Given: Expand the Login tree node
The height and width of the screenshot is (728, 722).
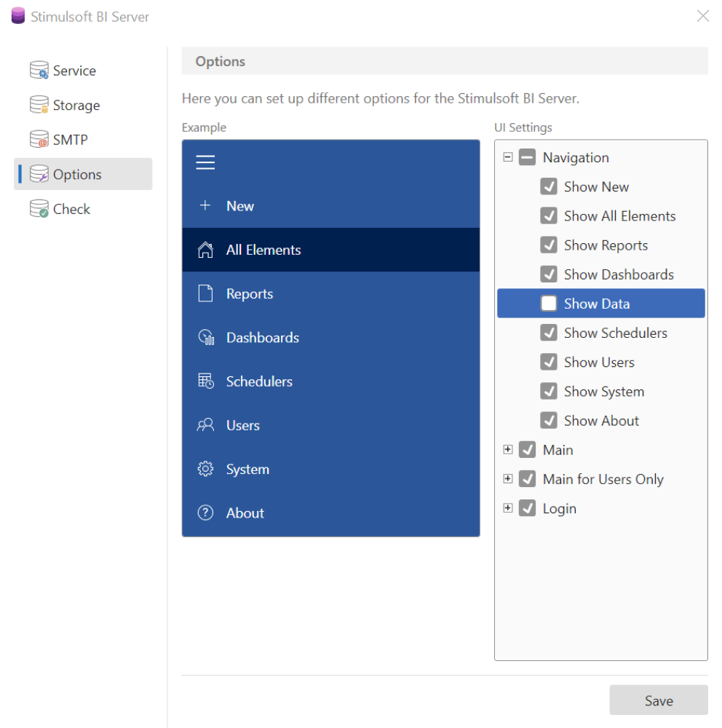Looking at the screenshot, I should click(x=508, y=508).
